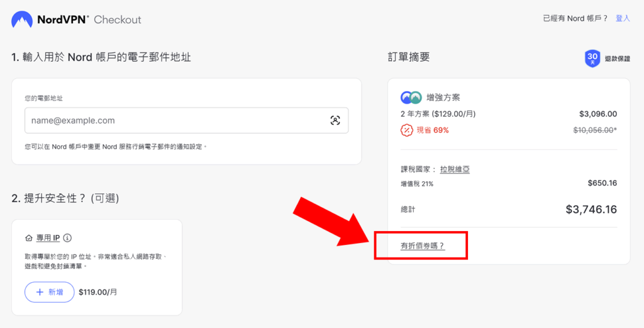
Task: Click the email address input field
Action: (x=186, y=120)
